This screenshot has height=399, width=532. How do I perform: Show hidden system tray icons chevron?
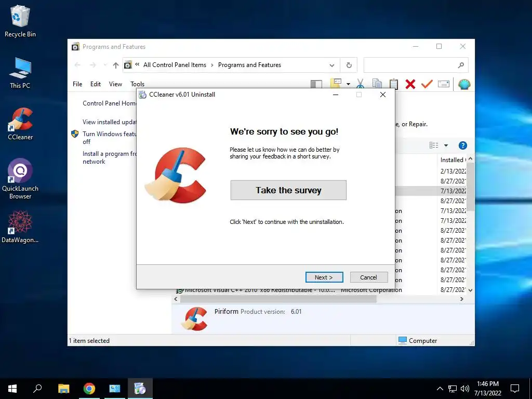pos(440,389)
